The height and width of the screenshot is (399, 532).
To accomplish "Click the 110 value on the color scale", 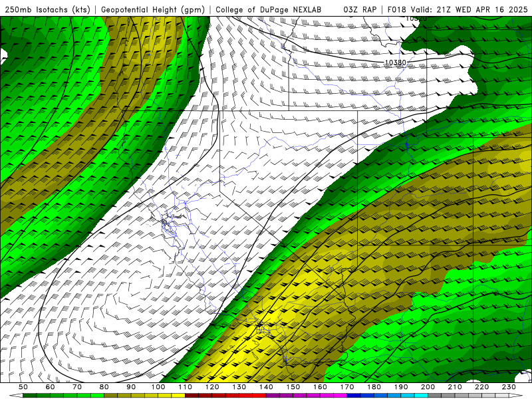I will (x=186, y=387).
